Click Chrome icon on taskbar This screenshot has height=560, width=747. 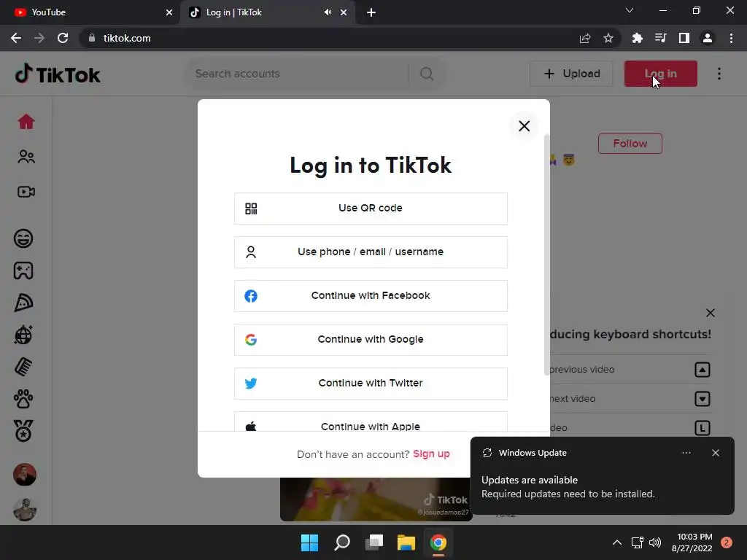pyautogui.click(x=438, y=542)
